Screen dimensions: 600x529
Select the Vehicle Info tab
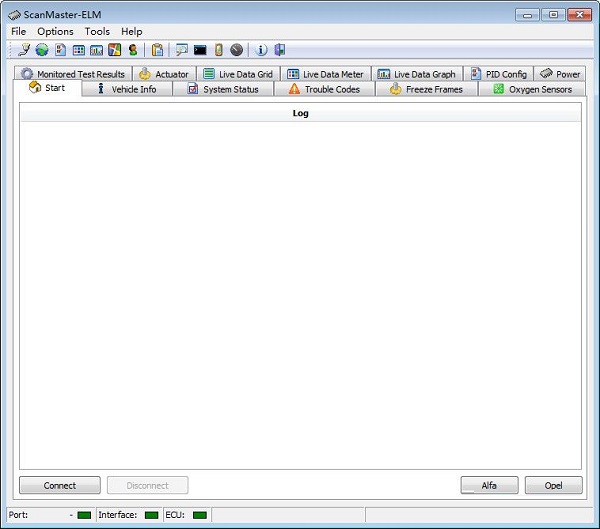pos(127,89)
